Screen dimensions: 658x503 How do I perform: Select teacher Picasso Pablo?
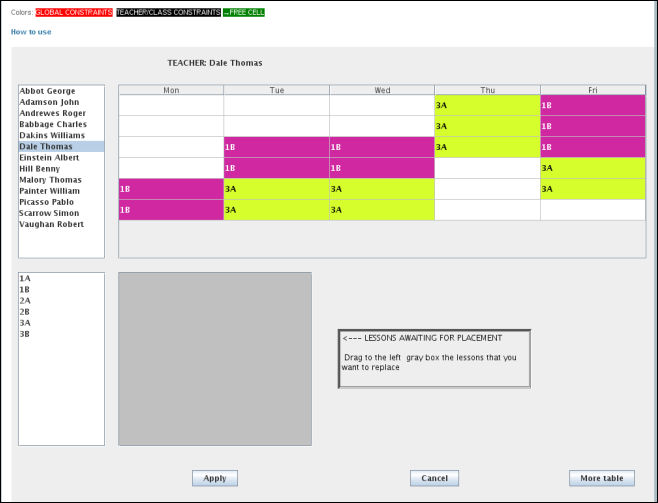[x=61, y=202]
